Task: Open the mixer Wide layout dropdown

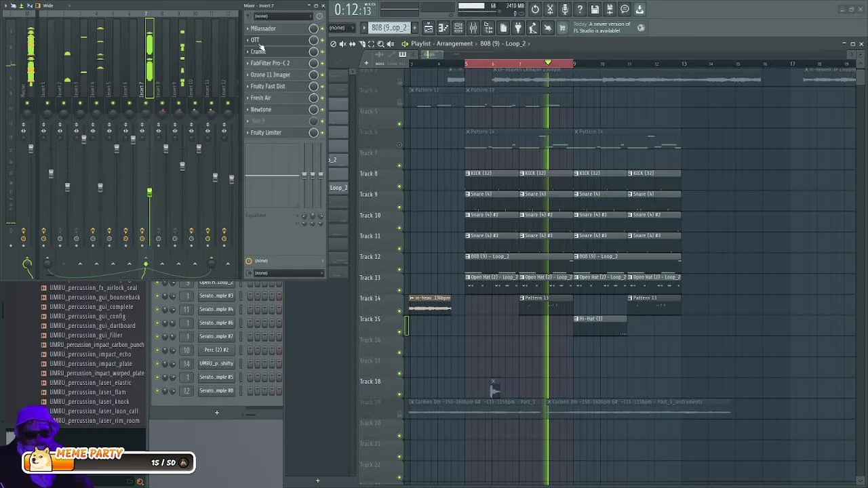Action: [x=47, y=5]
